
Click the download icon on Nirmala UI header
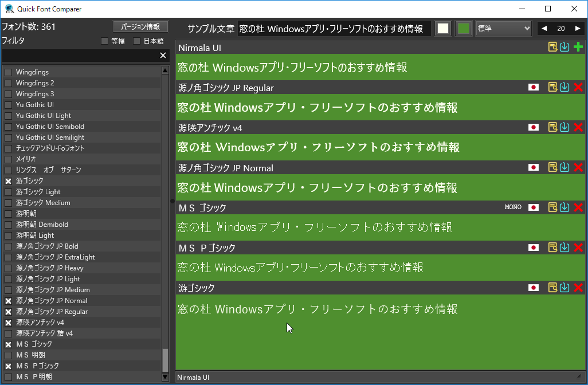coord(565,47)
